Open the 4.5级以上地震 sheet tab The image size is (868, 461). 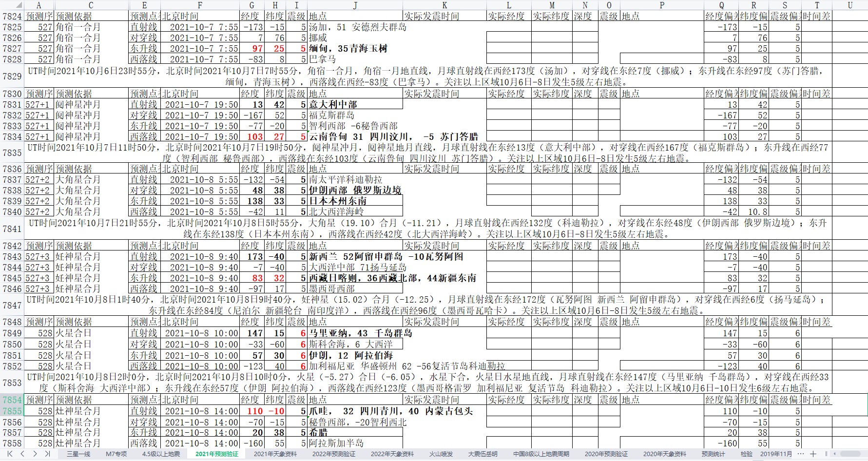161,454
